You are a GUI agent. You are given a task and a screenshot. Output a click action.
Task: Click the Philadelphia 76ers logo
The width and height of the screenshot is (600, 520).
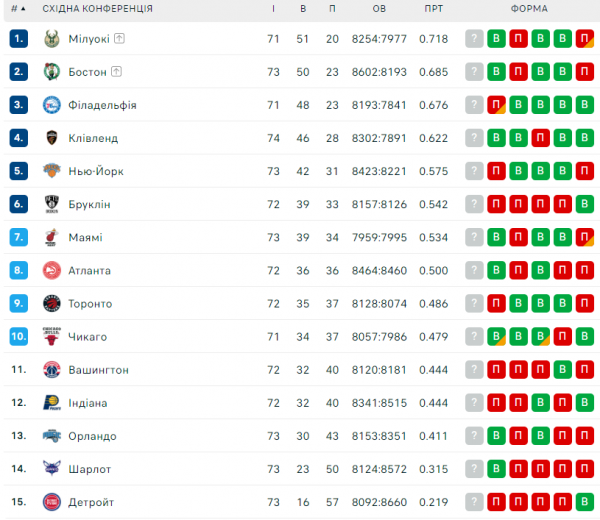coord(52,105)
